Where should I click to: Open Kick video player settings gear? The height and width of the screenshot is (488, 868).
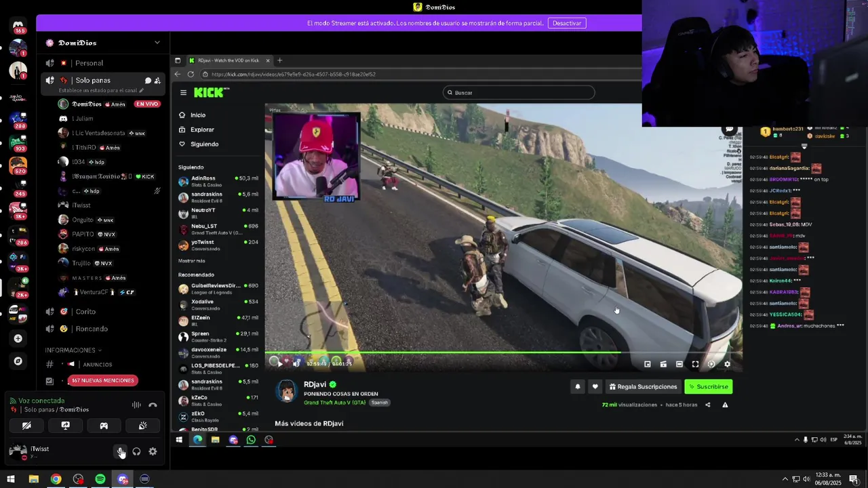click(x=727, y=364)
